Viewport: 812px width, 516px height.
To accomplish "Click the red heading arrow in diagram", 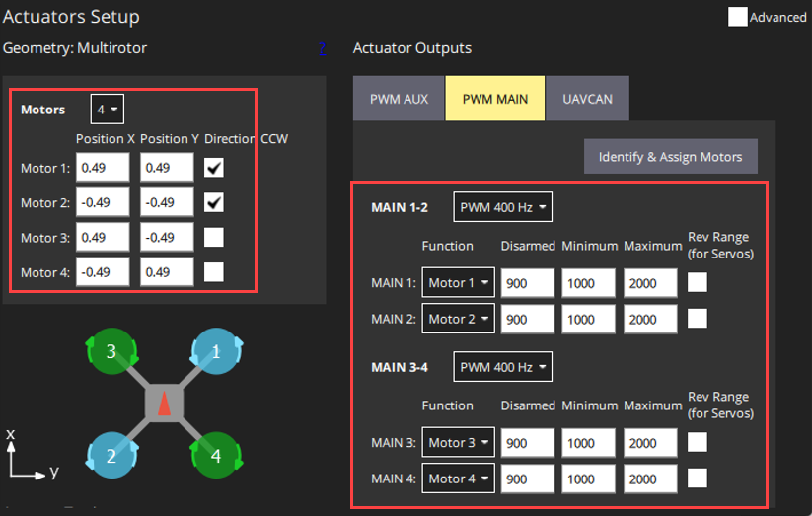I will [x=165, y=404].
